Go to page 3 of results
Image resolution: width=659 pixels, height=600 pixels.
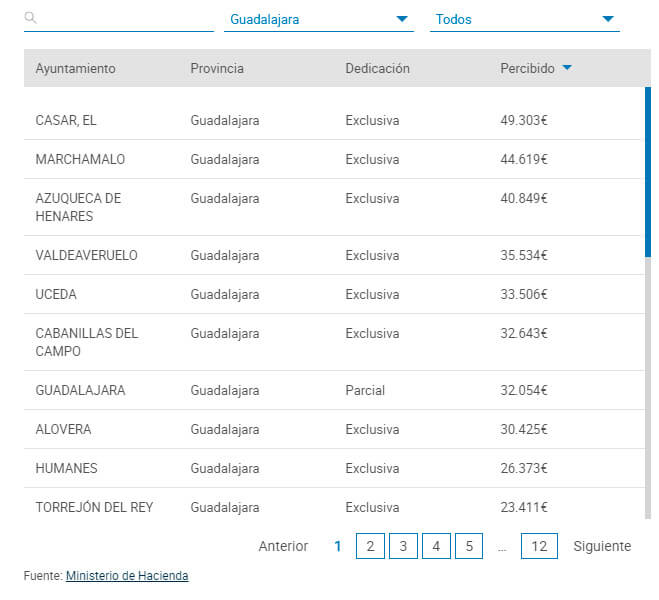403,546
